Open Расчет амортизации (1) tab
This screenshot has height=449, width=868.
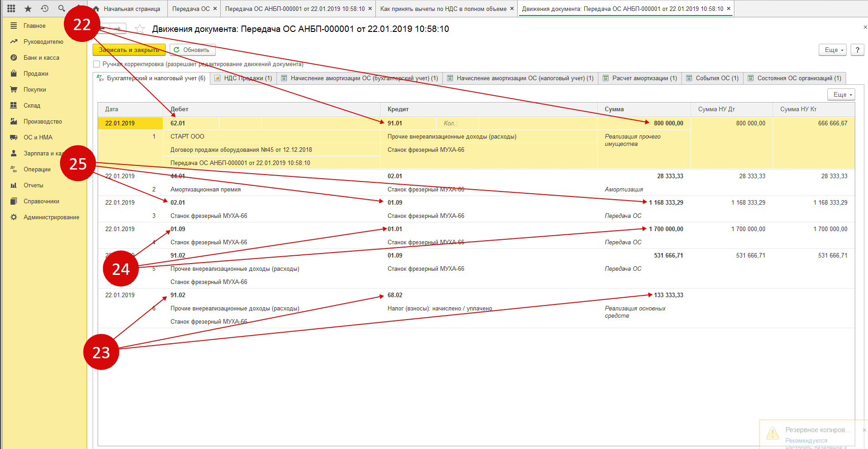(640, 78)
